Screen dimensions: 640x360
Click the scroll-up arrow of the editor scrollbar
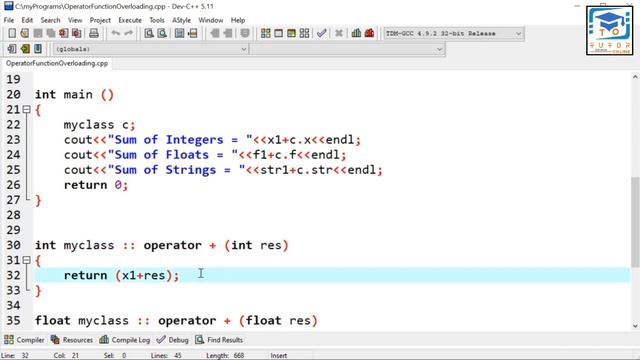635,77
